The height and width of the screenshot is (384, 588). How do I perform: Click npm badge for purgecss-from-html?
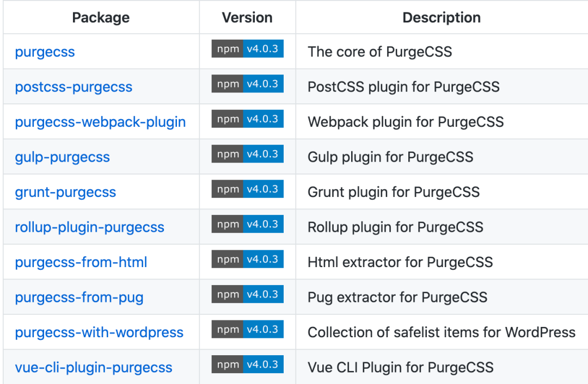tap(247, 259)
